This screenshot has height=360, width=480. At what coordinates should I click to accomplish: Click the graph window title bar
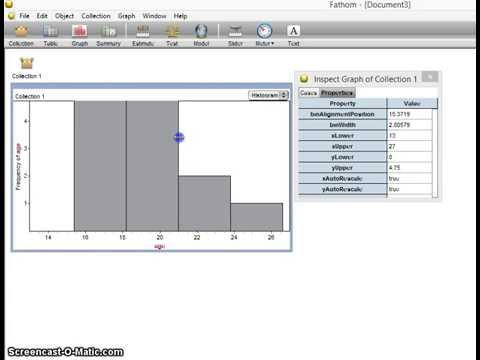point(152,86)
